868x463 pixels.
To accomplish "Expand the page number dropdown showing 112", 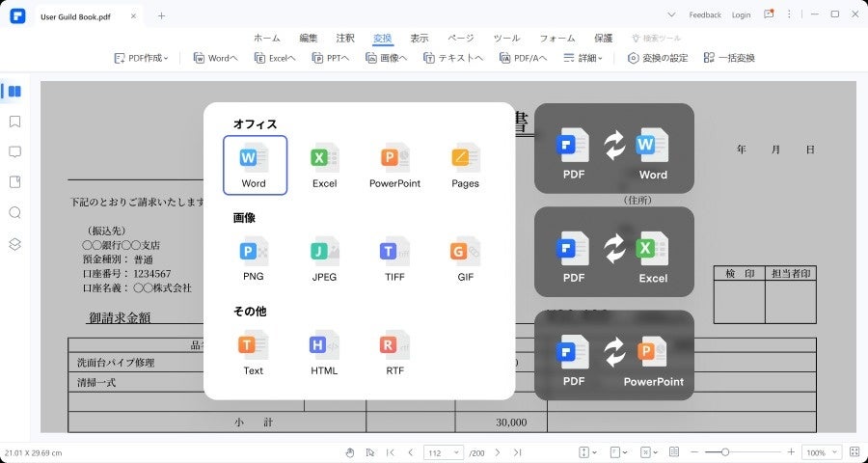I will (444, 452).
